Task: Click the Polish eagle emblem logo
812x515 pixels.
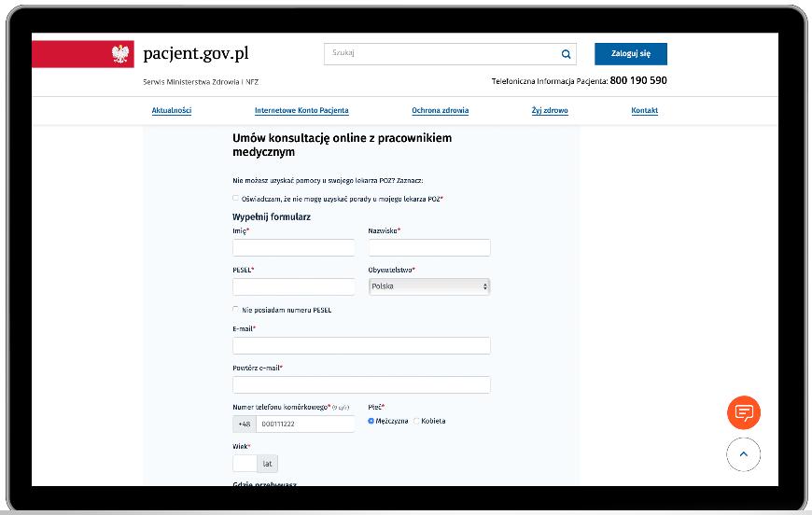Action: (122, 54)
